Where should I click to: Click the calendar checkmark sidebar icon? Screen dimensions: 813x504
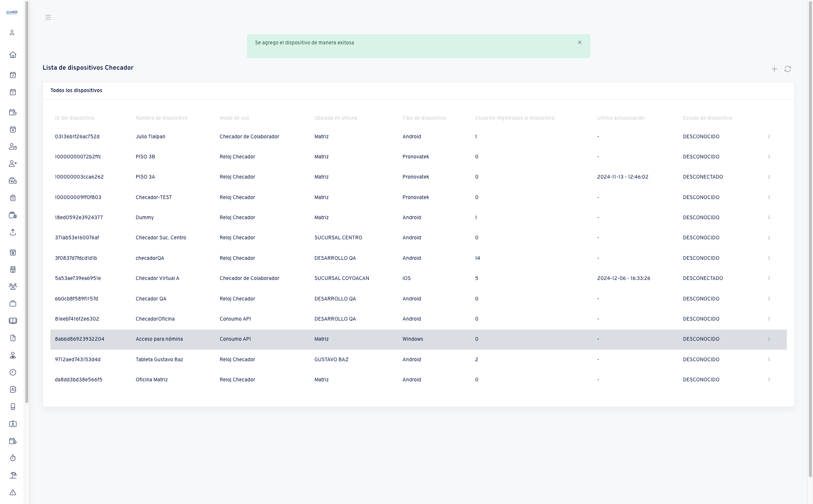click(13, 75)
